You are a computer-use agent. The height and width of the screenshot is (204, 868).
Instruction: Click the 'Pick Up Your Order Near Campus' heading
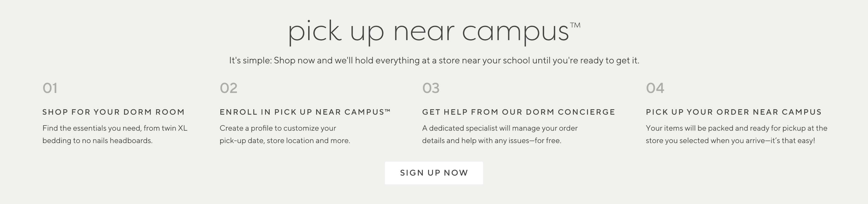click(734, 112)
